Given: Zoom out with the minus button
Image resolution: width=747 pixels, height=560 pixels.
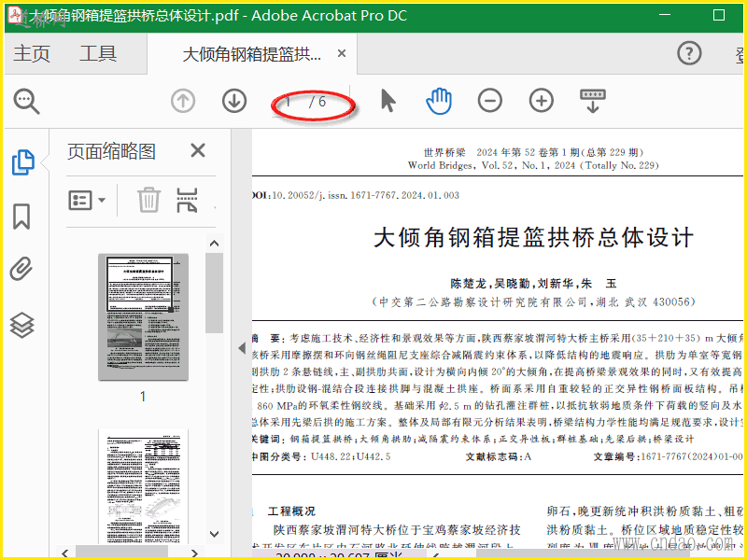Looking at the screenshot, I should point(490,101).
